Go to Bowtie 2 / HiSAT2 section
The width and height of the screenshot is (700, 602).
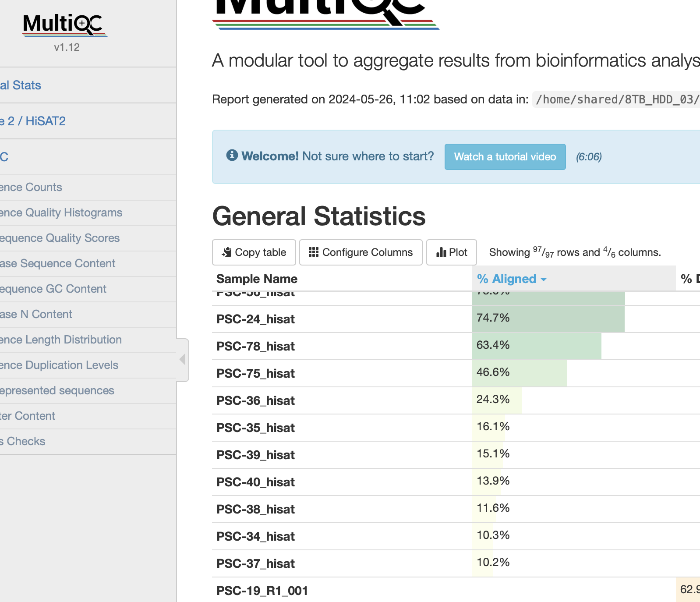tap(33, 121)
